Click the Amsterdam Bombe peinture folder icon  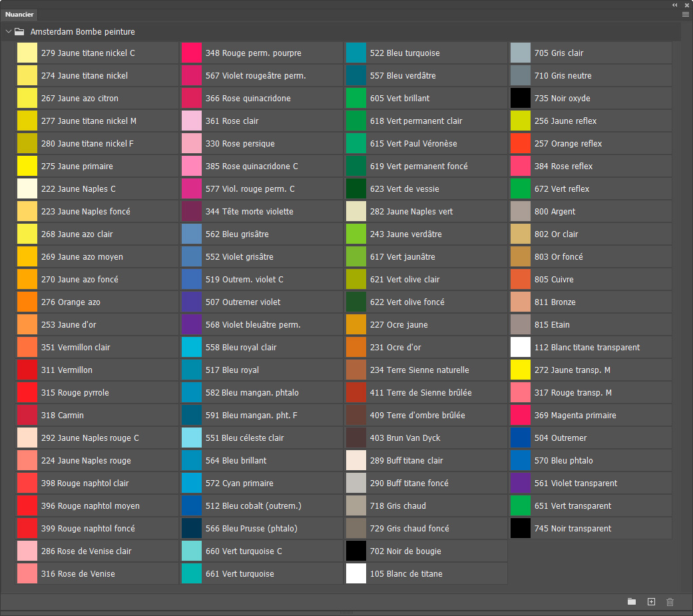click(x=19, y=32)
